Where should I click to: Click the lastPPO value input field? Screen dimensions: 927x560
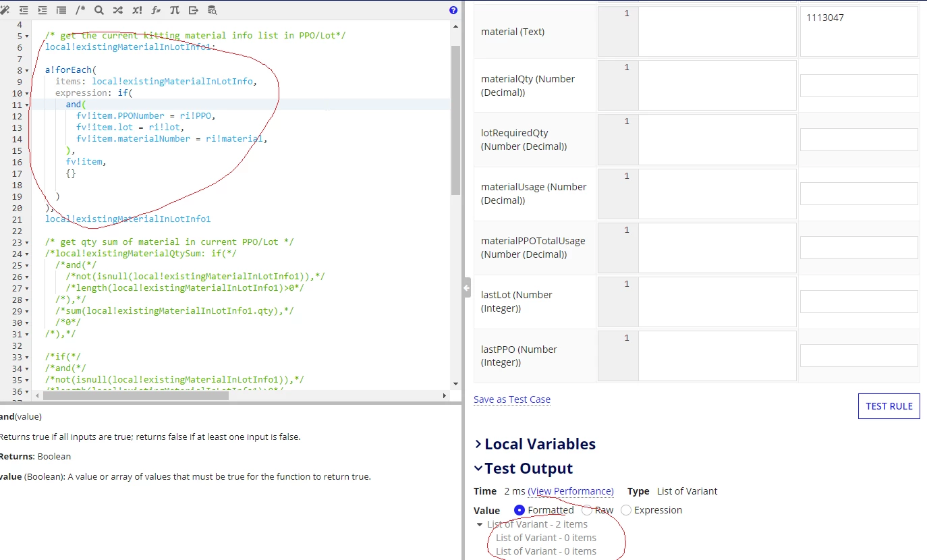(859, 356)
